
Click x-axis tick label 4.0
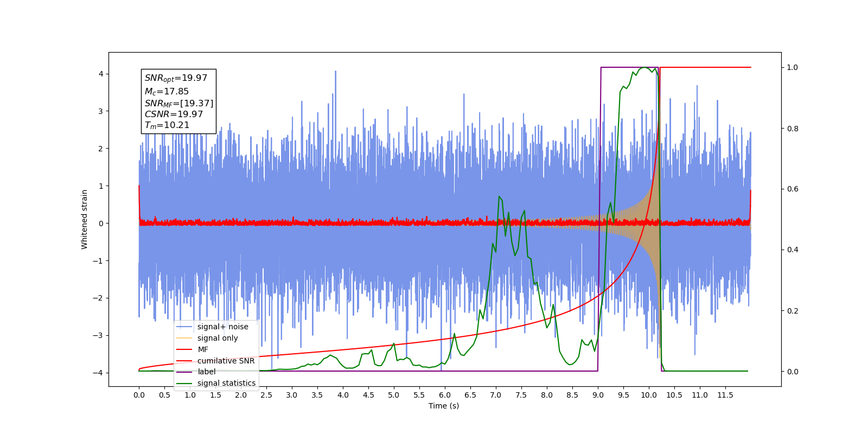point(343,395)
